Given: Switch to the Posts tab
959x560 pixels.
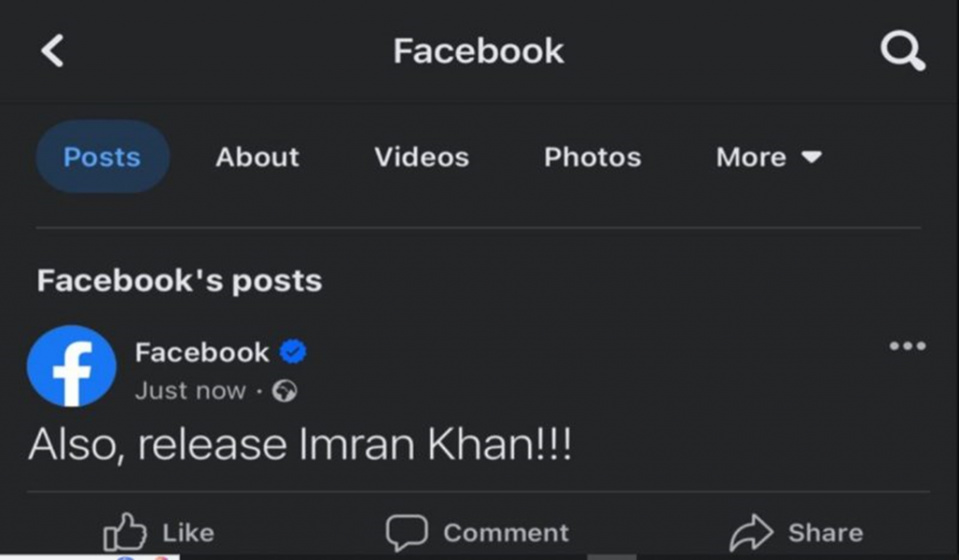Looking at the screenshot, I should (x=102, y=157).
